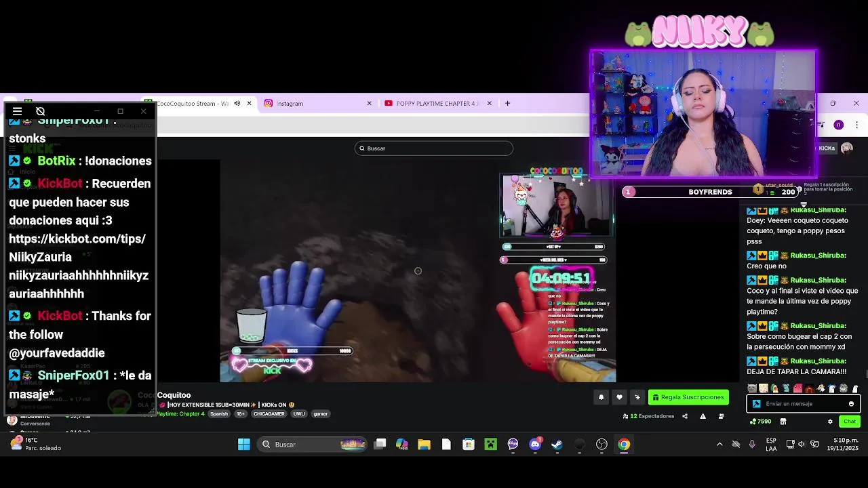Click the BOYFRENDS subscription goal bar
The image size is (868, 488).
(x=710, y=192)
